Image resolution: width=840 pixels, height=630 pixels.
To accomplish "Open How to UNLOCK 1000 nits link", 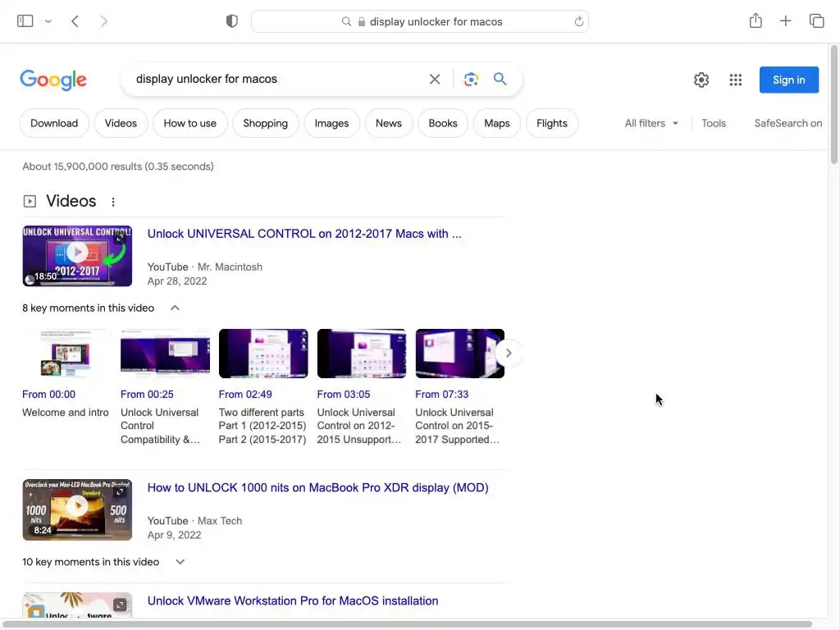I will [317, 487].
